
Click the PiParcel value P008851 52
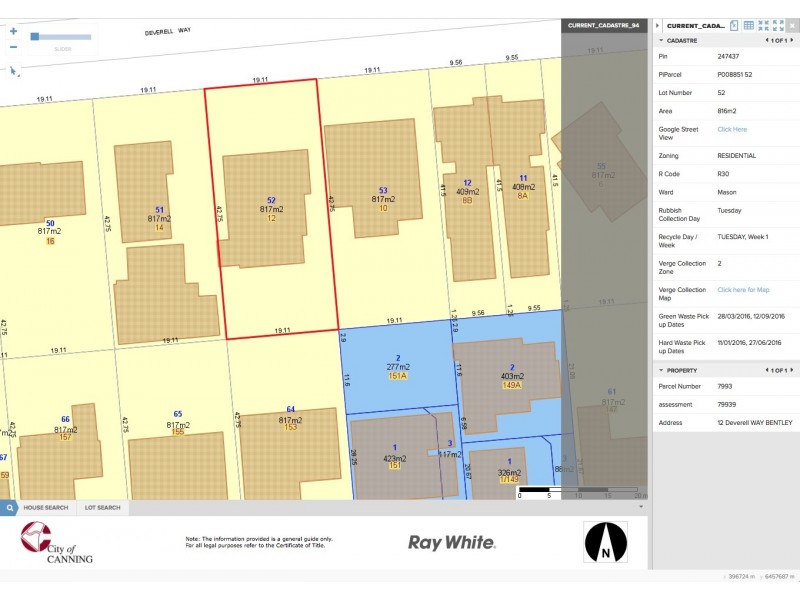pyautogui.click(x=735, y=74)
